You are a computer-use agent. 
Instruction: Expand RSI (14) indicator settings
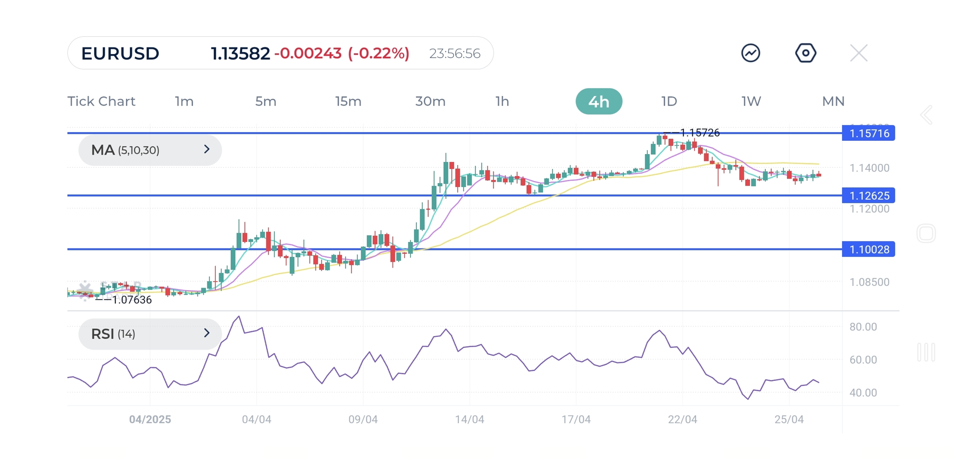point(206,334)
